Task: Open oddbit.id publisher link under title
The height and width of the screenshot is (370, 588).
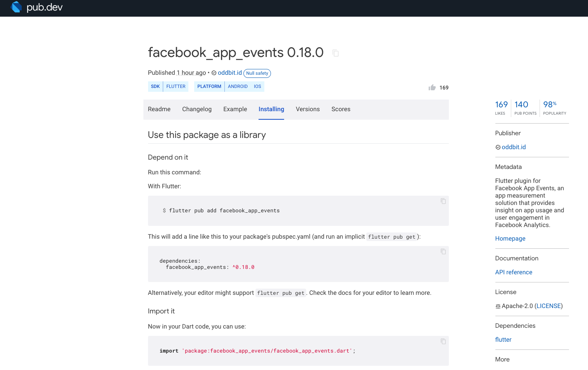Action: pyautogui.click(x=230, y=73)
